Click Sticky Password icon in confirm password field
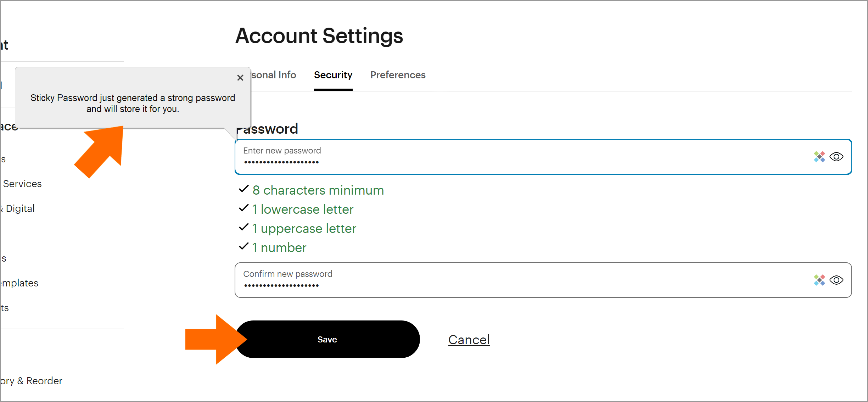868x402 pixels. pos(819,280)
